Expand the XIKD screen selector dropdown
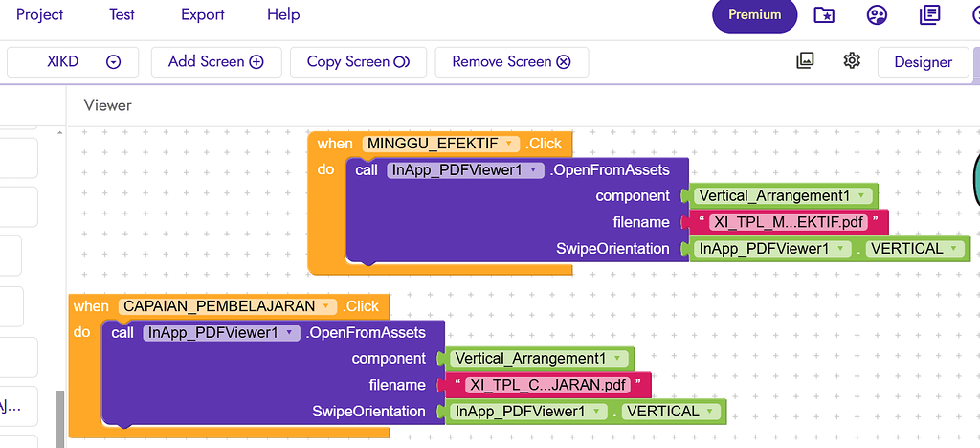Image resolution: width=980 pixels, height=448 pixels. click(113, 62)
